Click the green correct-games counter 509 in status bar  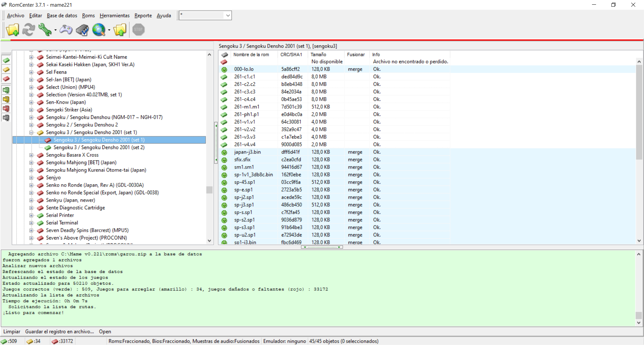pos(9,341)
